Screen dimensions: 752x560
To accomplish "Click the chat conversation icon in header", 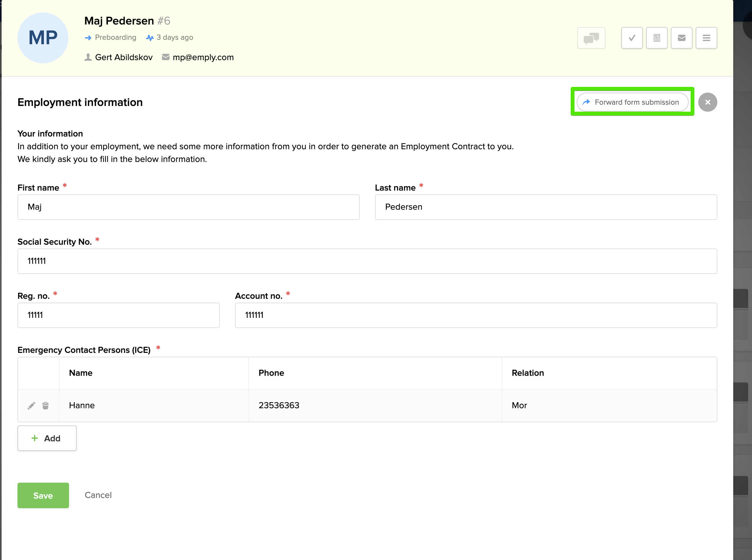I will point(591,38).
